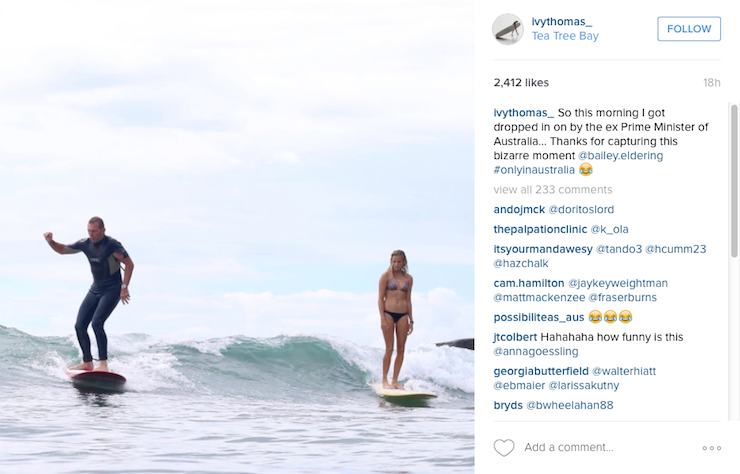Open @bailey.eldering mention in caption
740x474 pixels.
coord(620,156)
